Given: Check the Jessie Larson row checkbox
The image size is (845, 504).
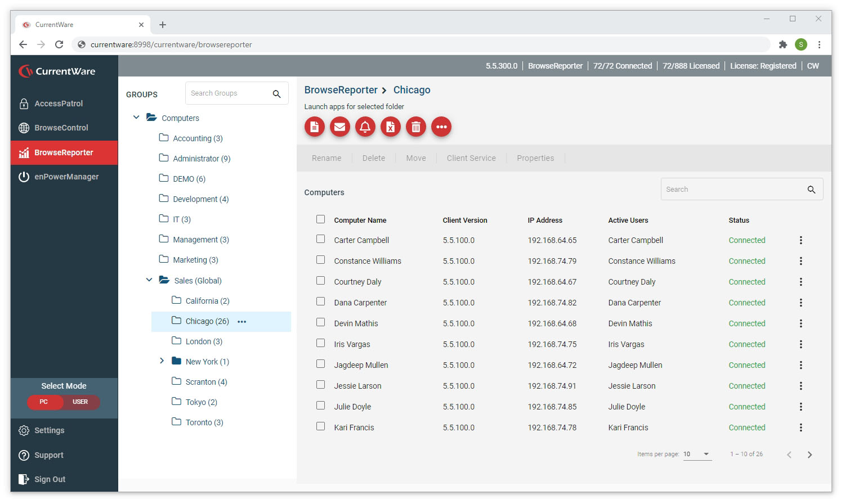Looking at the screenshot, I should [321, 385].
